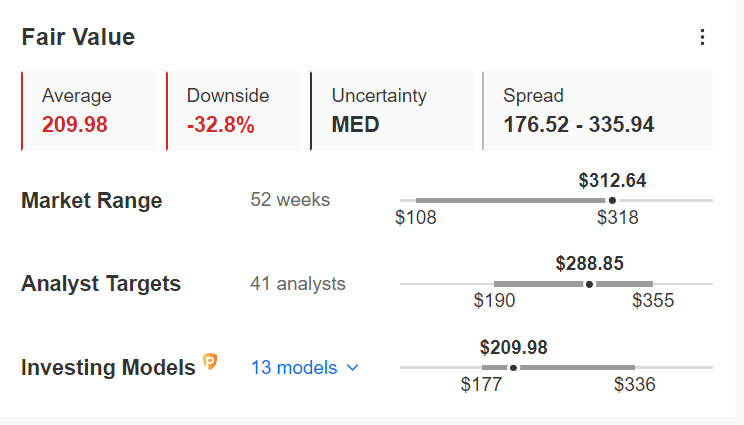The image size is (744, 425).
Task: Select the Downside -32.8% card
Action: point(234,111)
